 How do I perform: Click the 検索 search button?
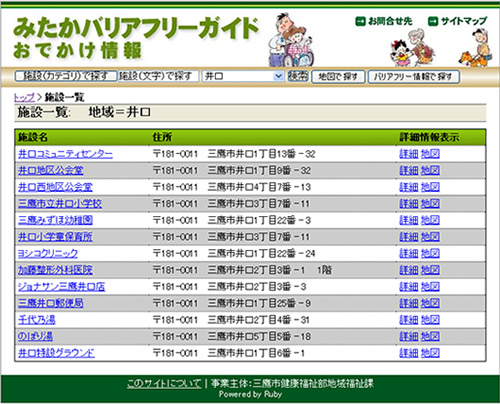(x=298, y=76)
